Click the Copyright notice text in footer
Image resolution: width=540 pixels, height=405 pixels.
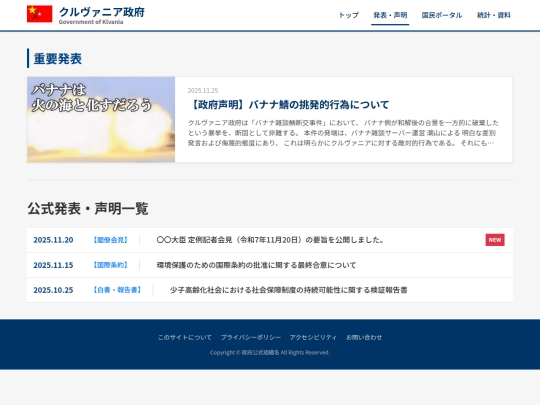pos(270,352)
